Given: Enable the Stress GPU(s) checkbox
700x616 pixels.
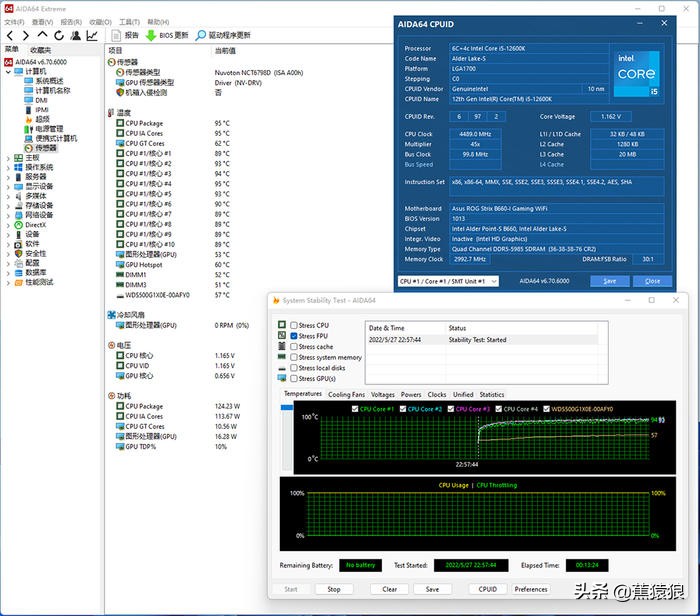Looking at the screenshot, I should pos(294,379).
